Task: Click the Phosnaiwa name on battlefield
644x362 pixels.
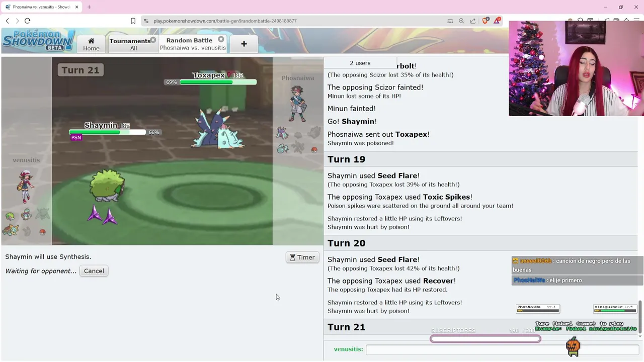Action: pos(298,78)
